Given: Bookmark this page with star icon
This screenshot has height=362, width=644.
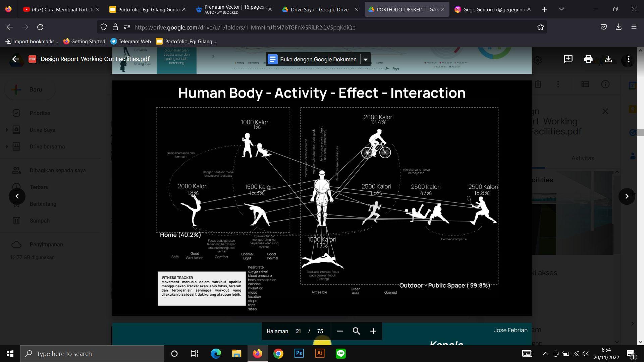Looking at the screenshot, I should 540,27.
